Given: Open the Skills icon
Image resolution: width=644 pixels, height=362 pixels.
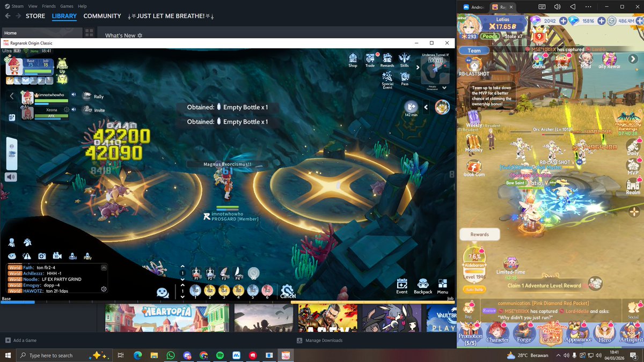Looking at the screenshot, I should point(405,60).
